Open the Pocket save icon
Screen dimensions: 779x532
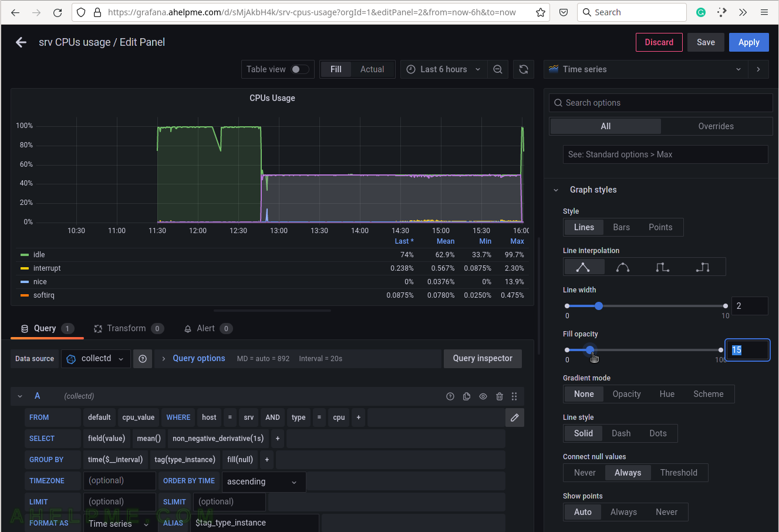pos(564,12)
